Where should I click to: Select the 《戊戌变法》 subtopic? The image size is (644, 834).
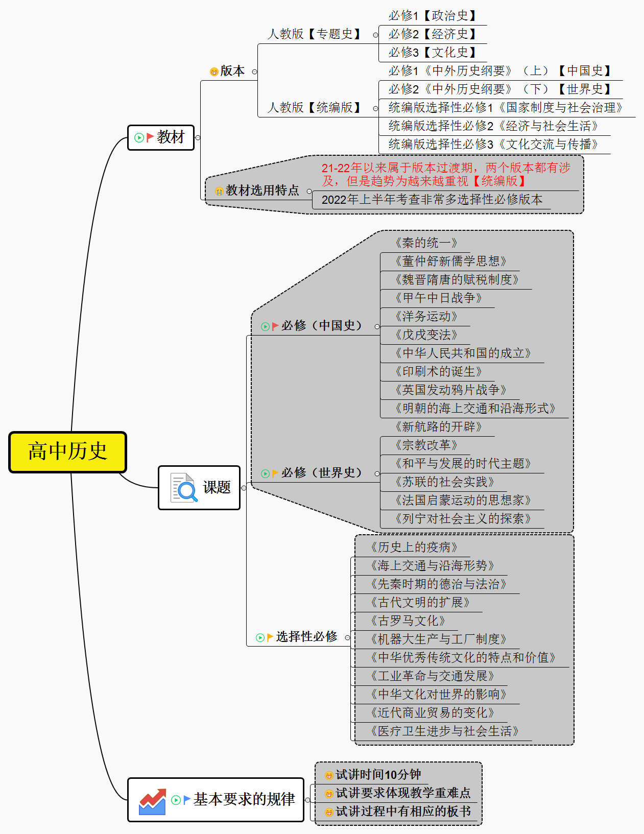[x=425, y=335]
